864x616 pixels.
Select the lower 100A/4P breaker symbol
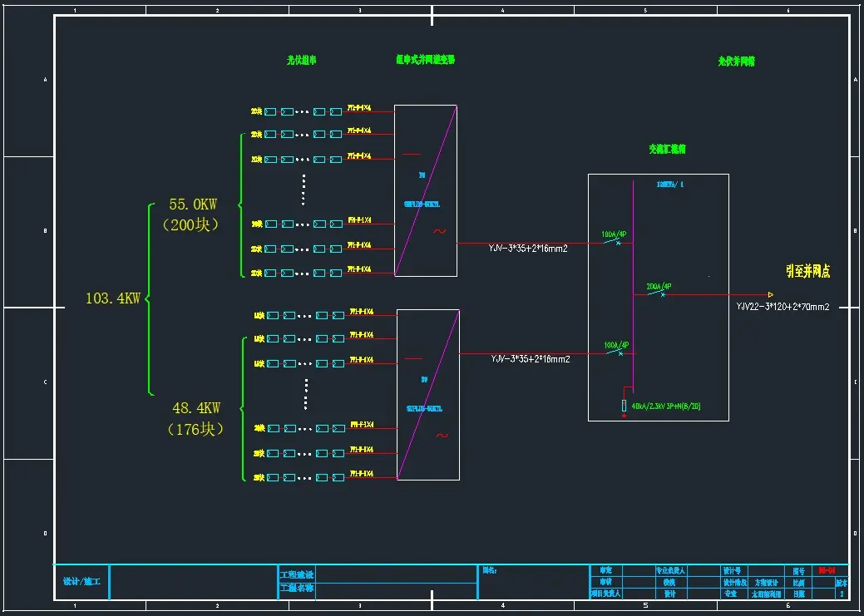pyautogui.click(x=616, y=352)
